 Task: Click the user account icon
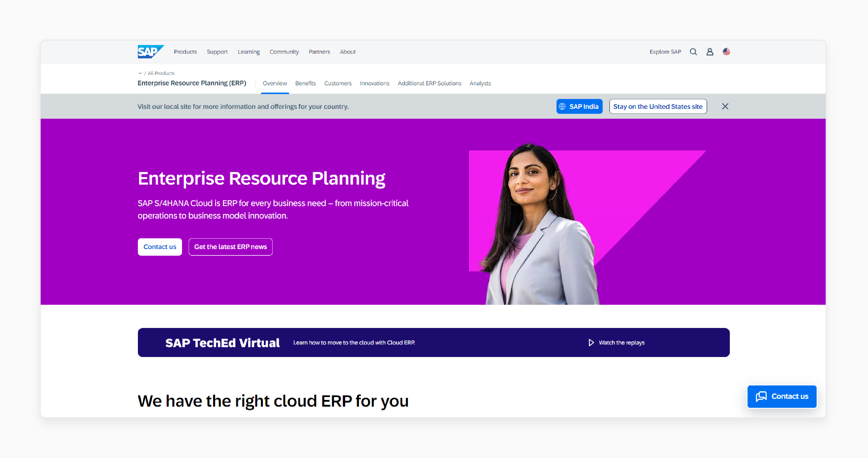click(709, 52)
